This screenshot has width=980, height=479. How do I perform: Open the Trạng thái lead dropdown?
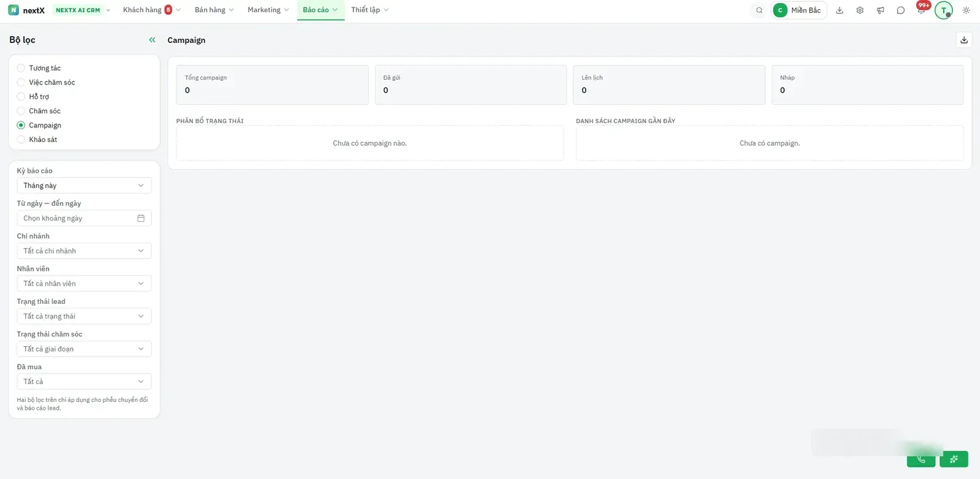click(84, 316)
